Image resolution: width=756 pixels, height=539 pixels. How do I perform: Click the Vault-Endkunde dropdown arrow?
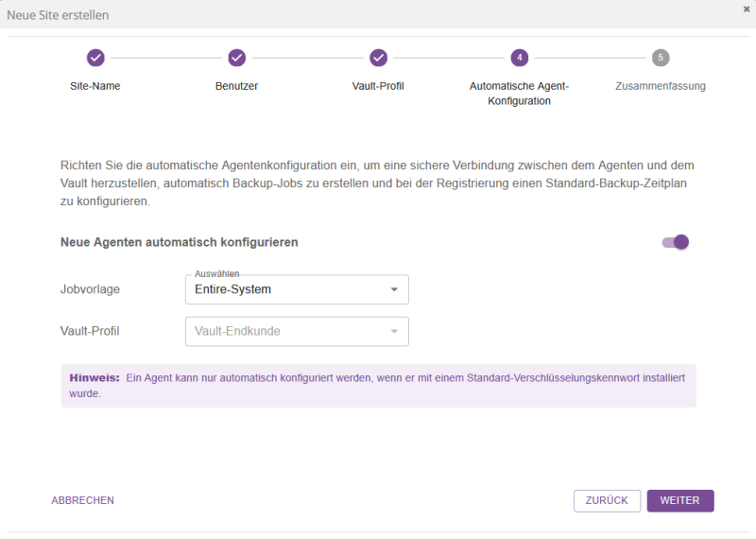[x=394, y=332]
